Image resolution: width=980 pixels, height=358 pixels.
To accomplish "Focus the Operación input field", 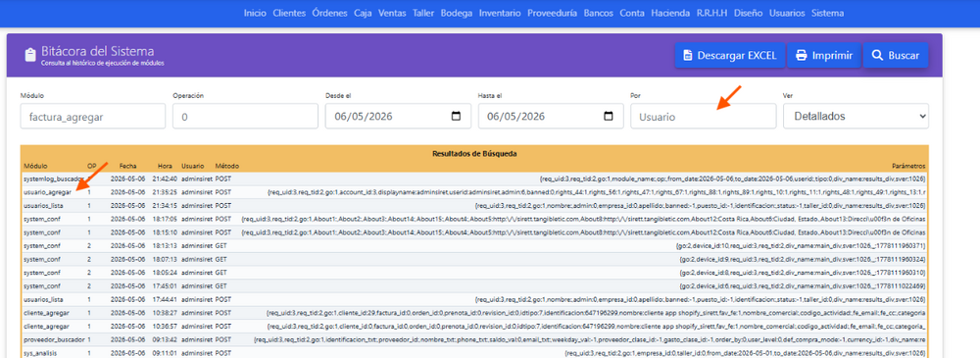I will pyautogui.click(x=246, y=117).
